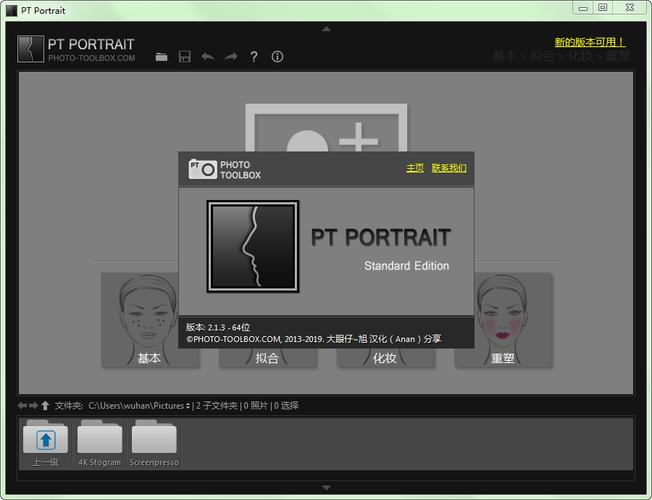652x500 pixels.
Task: Click the info circle icon
Action: click(277, 57)
